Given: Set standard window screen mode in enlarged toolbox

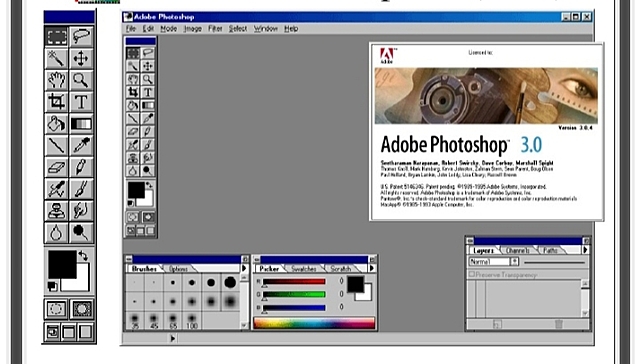Looking at the screenshot, I should (53, 332).
